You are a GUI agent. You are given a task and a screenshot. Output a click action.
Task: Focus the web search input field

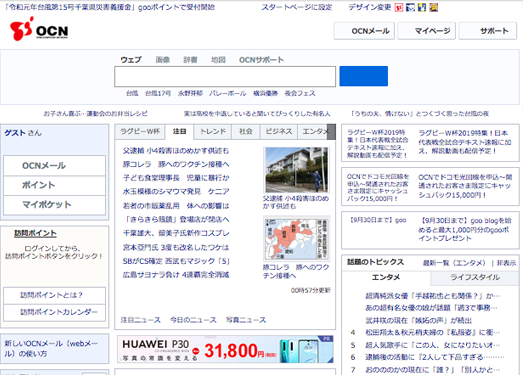[x=225, y=76]
